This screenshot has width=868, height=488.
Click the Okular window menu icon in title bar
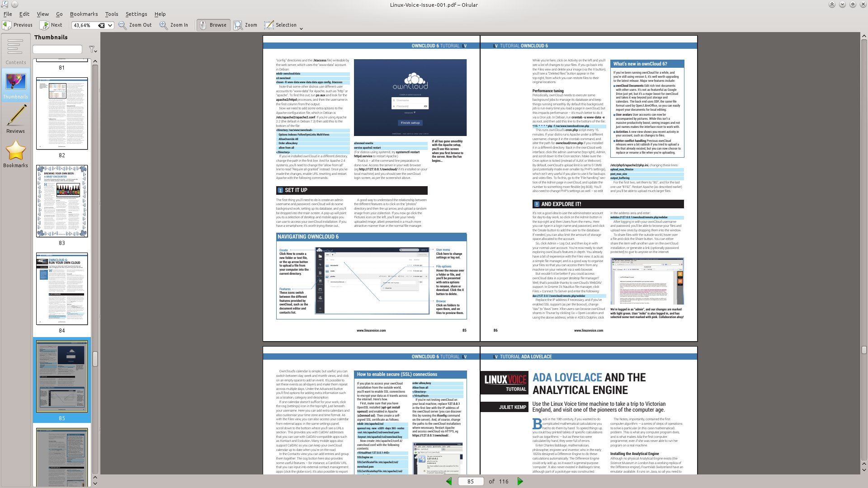(x=5, y=5)
